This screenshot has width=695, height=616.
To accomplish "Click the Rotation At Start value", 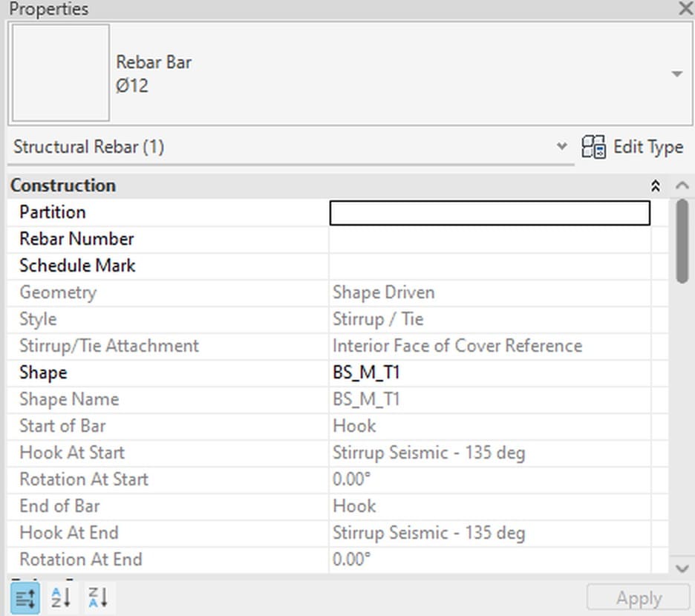I will [x=351, y=479].
